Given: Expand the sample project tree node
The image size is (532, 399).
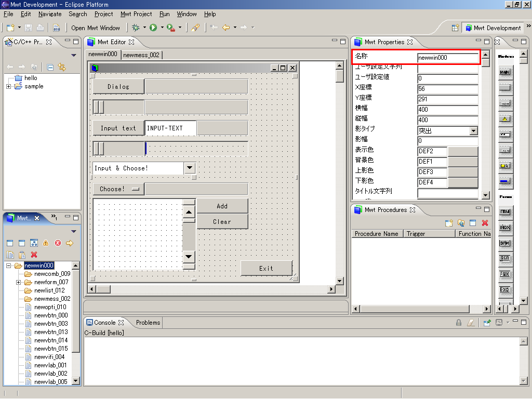Looking at the screenshot, I should pyautogui.click(x=9, y=86).
